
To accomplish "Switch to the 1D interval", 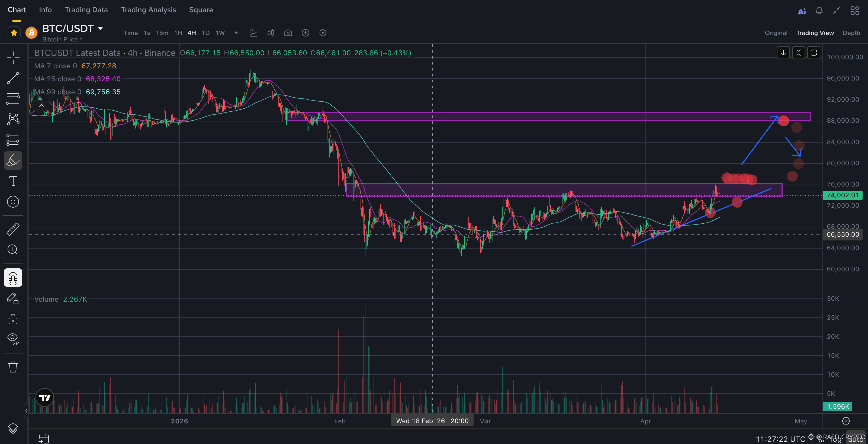I will pos(205,33).
